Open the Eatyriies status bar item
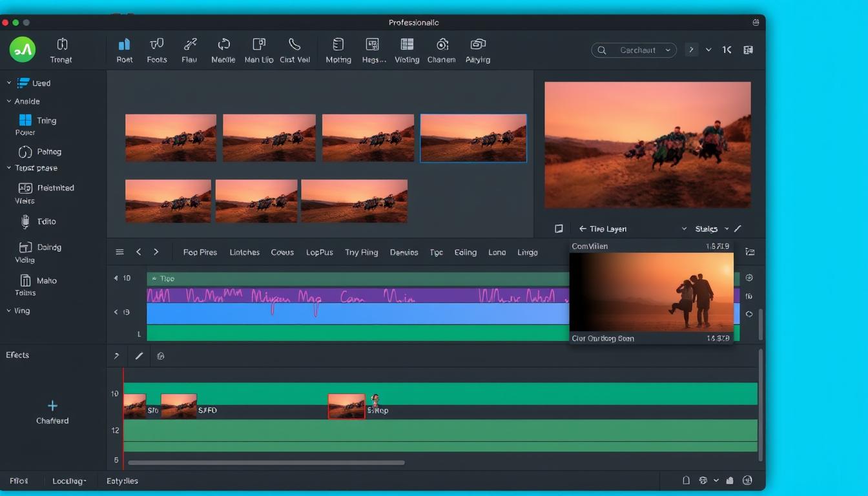 [x=122, y=481]
